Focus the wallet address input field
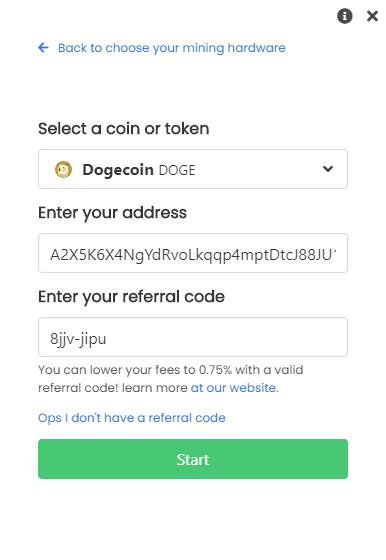 (193, 253)
